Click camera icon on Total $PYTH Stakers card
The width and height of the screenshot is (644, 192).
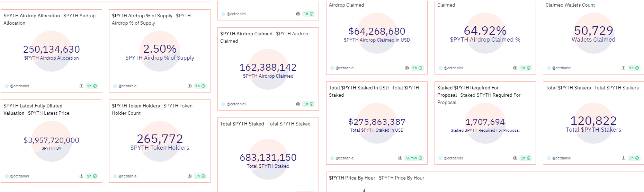click(624, 158)
